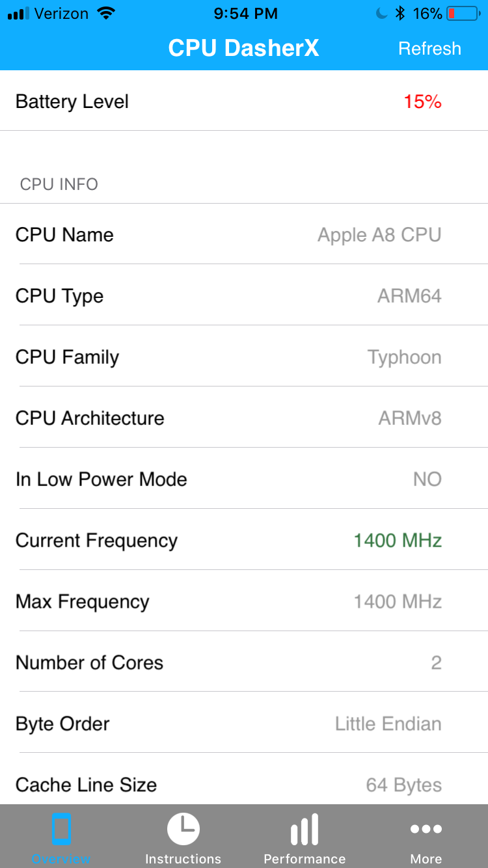Tap the In Low Power Mode row
488x868 pixels.
pos(244,479)
